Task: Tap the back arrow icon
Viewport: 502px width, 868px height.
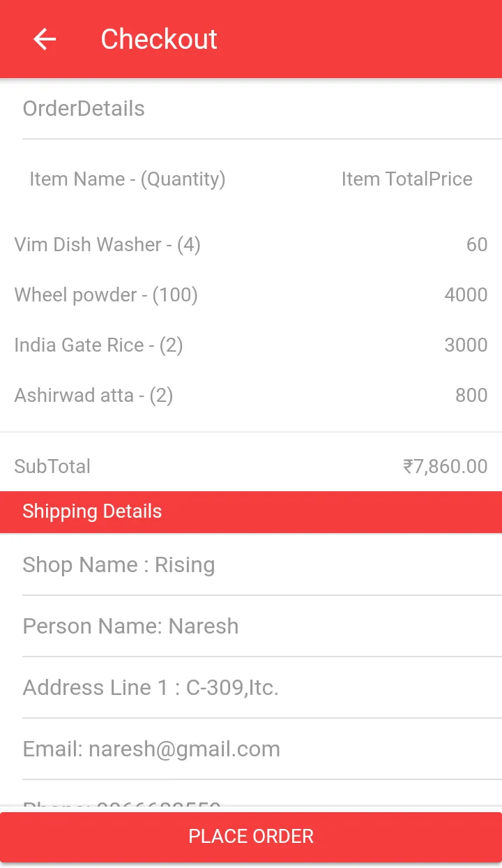Action: coord(45,39)
